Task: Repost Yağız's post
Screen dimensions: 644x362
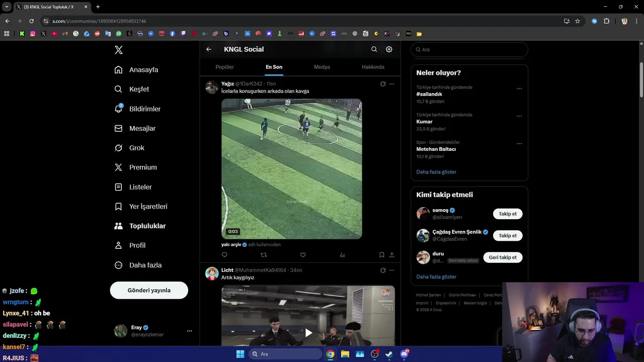Action: [264, 255]
